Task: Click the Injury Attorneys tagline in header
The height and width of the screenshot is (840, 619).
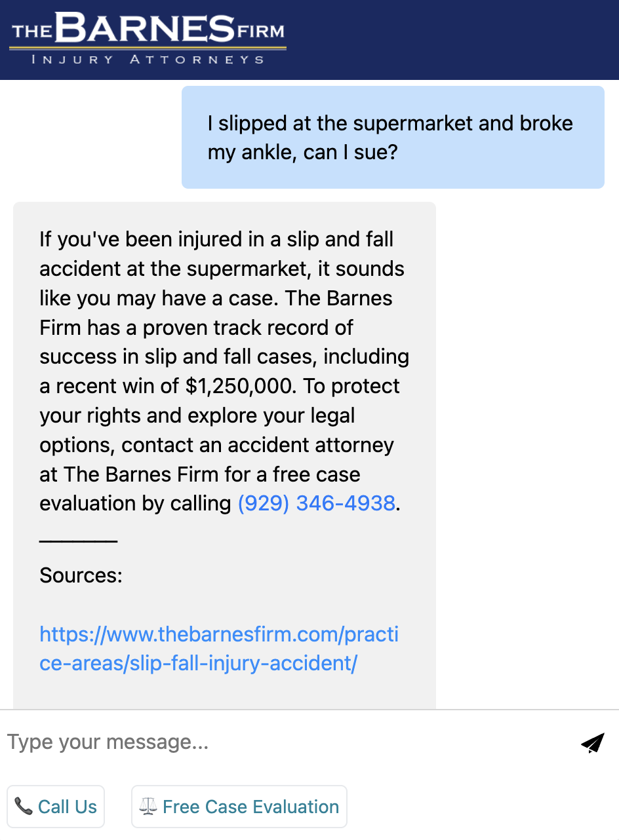Action: [x=148, y=60]
